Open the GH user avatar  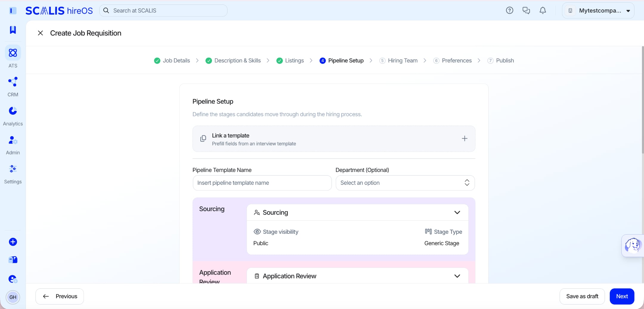13,297
